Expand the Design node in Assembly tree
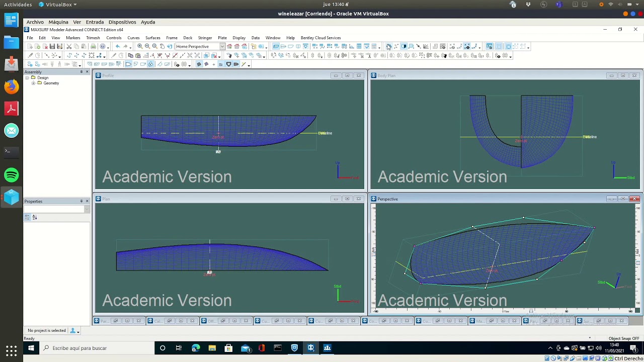Screen dimensions: 644x362 (27, 78)
